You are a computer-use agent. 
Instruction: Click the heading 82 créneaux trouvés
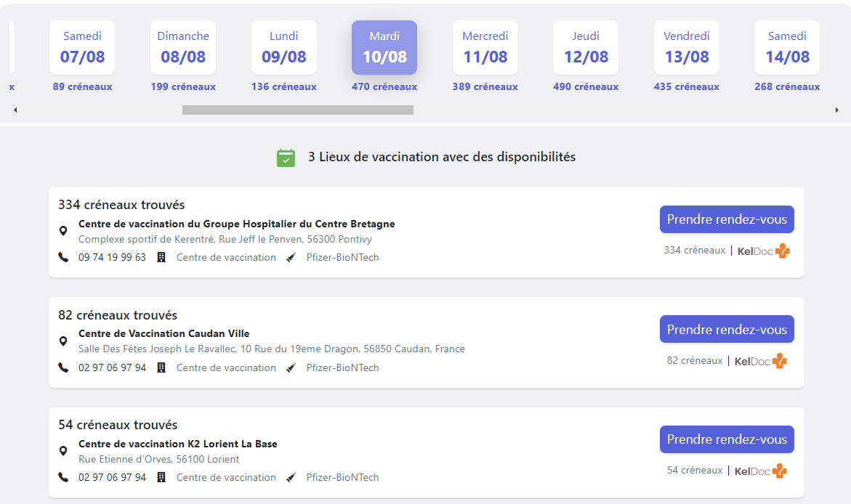click(x=118, y=315)
